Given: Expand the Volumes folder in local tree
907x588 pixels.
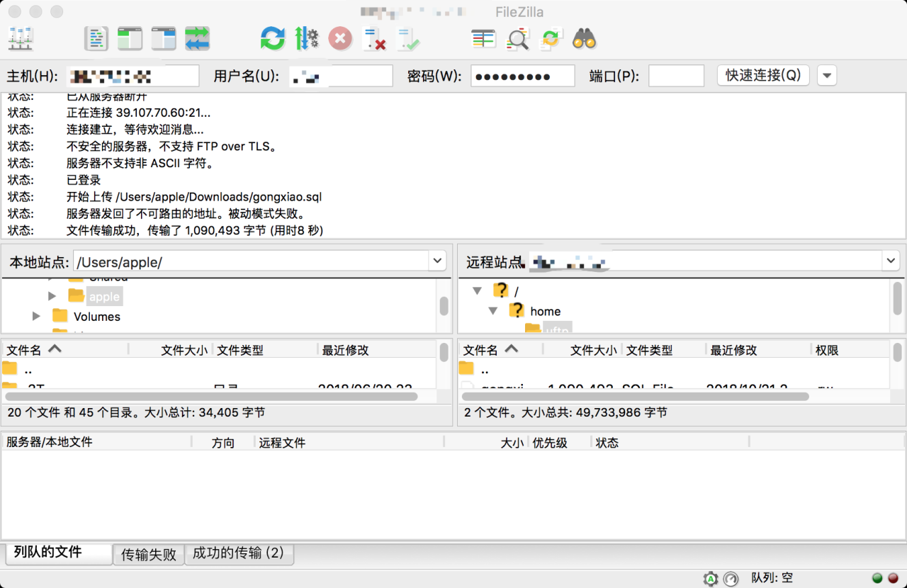Looking at the screenshot, I should pyautogui.click(x=36, y=316).
